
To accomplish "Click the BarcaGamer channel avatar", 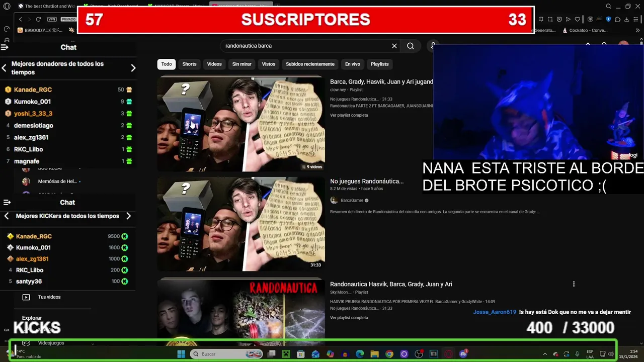I will coord(334,200).
